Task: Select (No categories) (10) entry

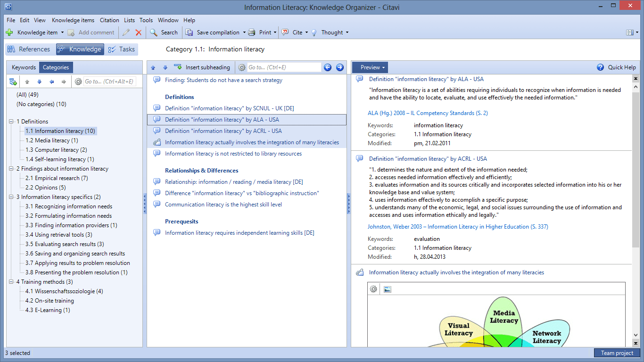Action: [41, 104]
